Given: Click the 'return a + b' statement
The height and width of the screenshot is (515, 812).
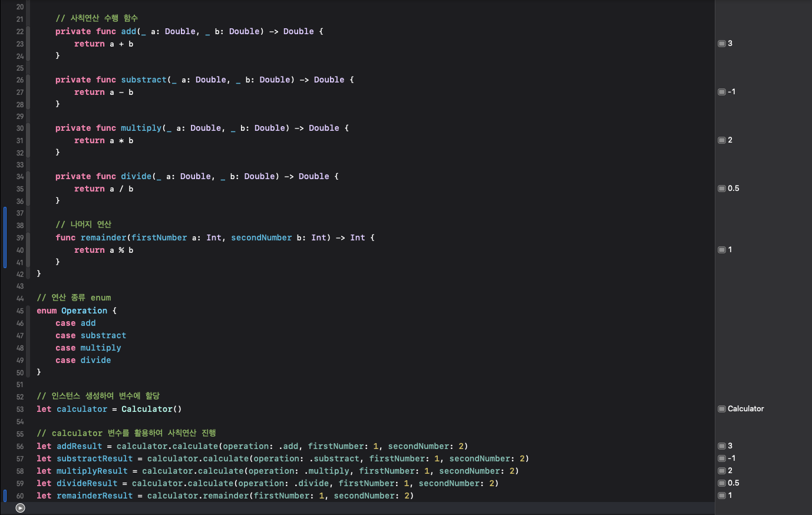Looking at the screenshot, I should 104,44.
